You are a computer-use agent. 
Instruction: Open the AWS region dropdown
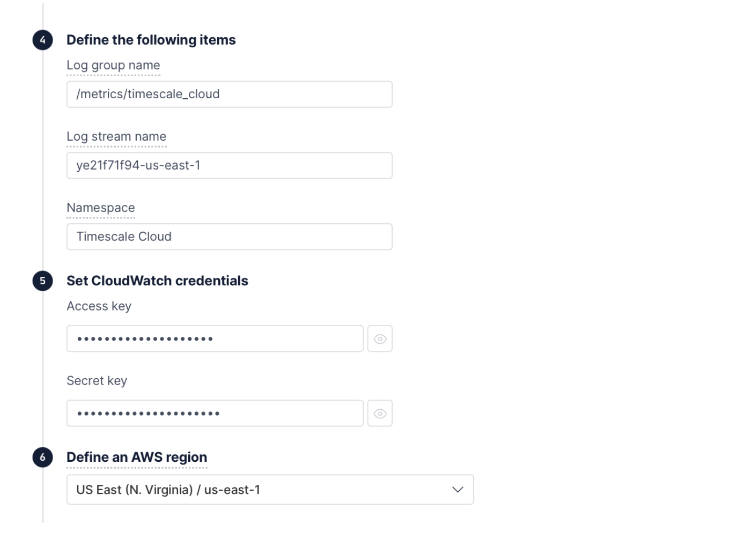pyautogui.click(x=270, y=490)
